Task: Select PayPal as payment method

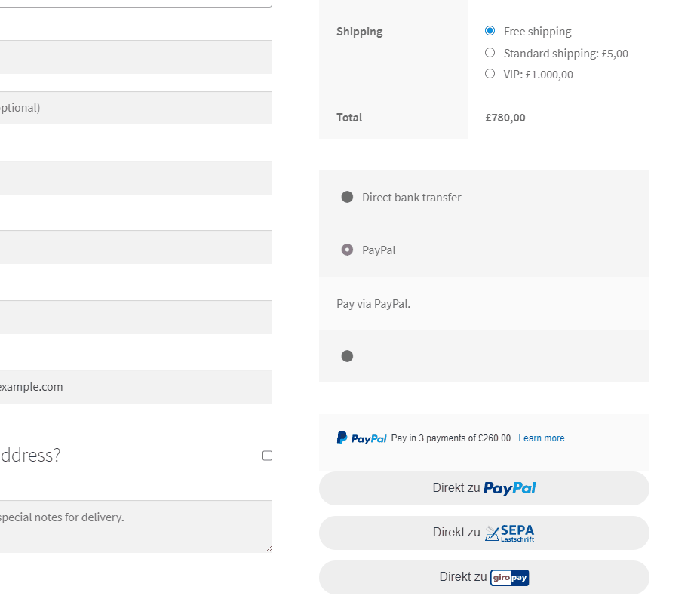Action: [x=347, y=250]
